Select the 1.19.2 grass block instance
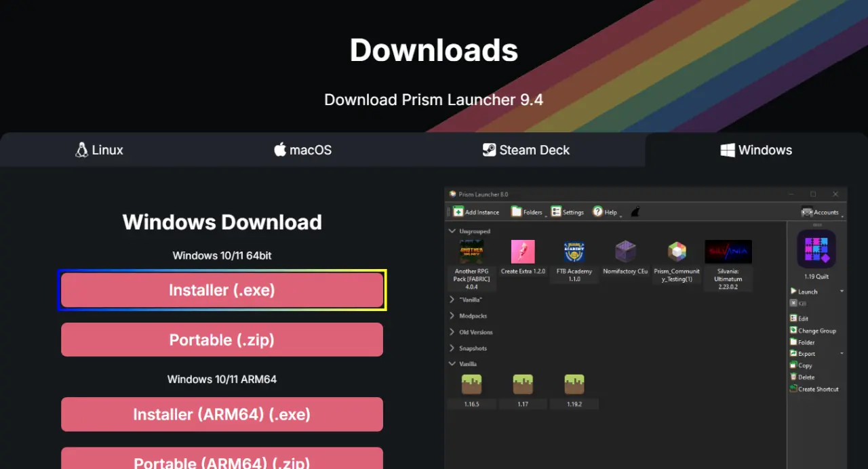Viewport: 868px width, 469px height. 574,385
